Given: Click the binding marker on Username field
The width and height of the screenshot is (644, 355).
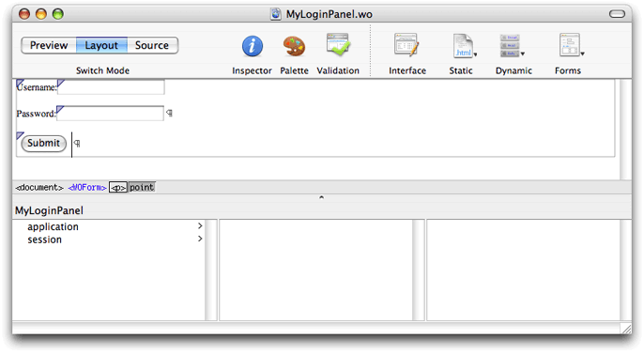Looking at the screenshot, I should click(x=61, y=83).
